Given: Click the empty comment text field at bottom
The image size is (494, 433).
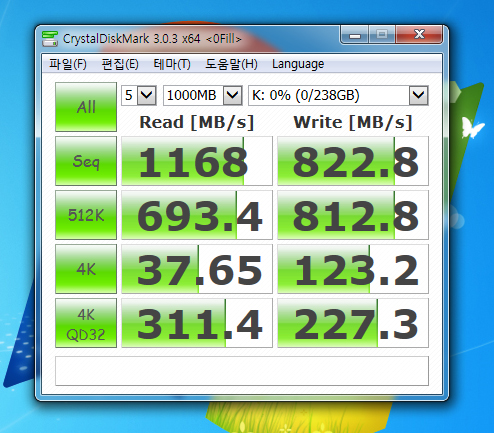Looking at the screenshot, I should [x=242, y=371].
